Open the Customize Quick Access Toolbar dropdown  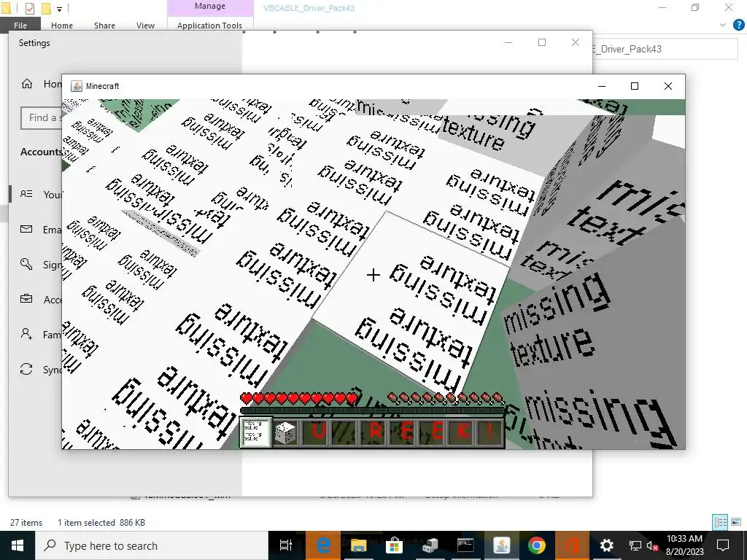[59, 9]
